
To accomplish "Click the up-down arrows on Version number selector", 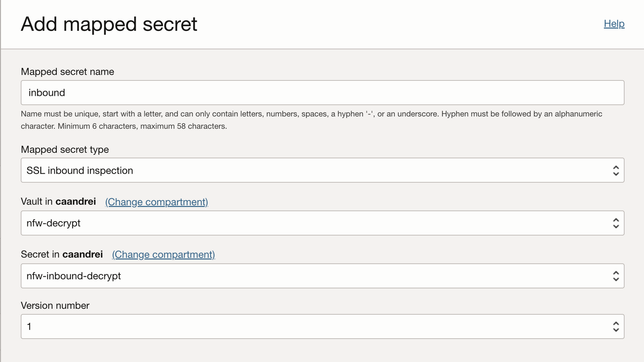I will 616,326.
